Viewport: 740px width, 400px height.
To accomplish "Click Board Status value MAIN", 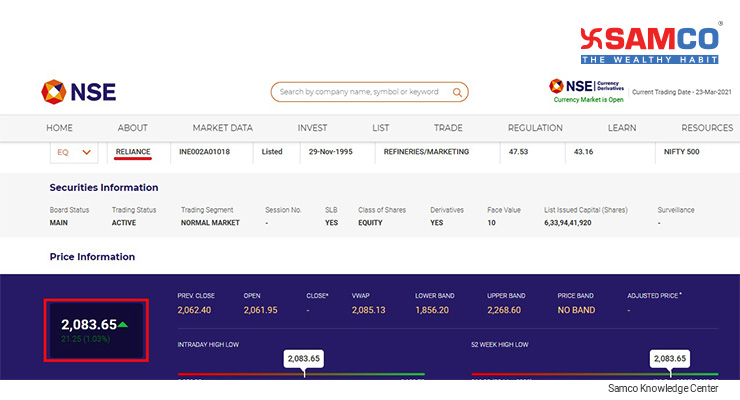I will pyautogui.click(x=59, y=223).
